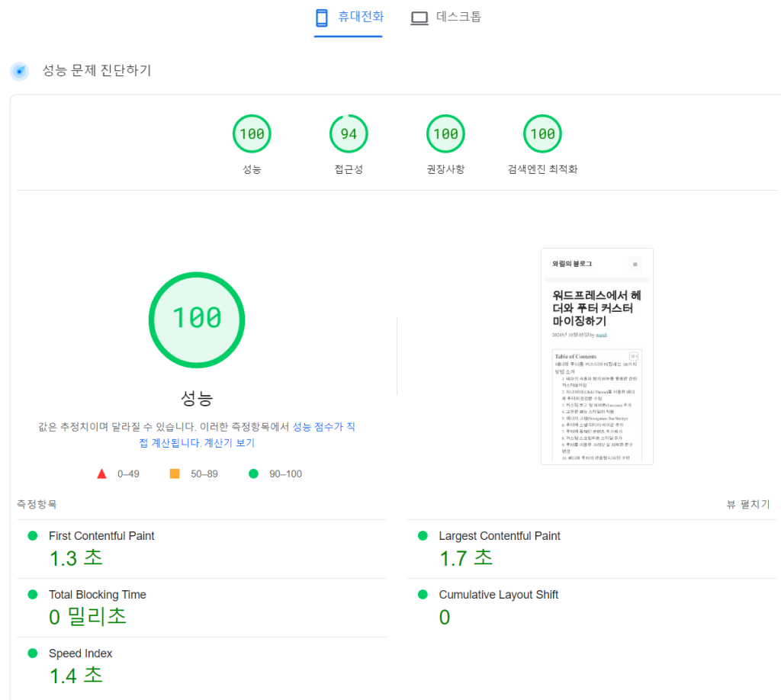
Task: Click the 0 밀리초 blocking time value
Action: (88, 617)
